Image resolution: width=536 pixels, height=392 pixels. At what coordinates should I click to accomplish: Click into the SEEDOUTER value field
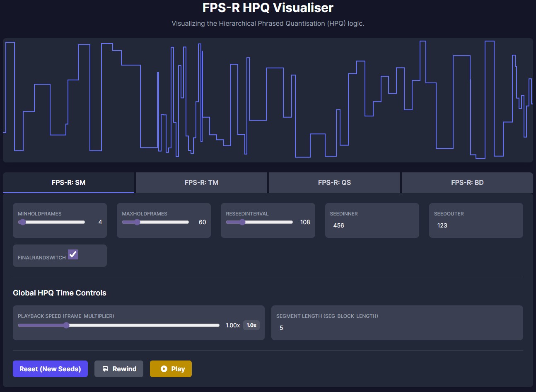coord(476,225)
